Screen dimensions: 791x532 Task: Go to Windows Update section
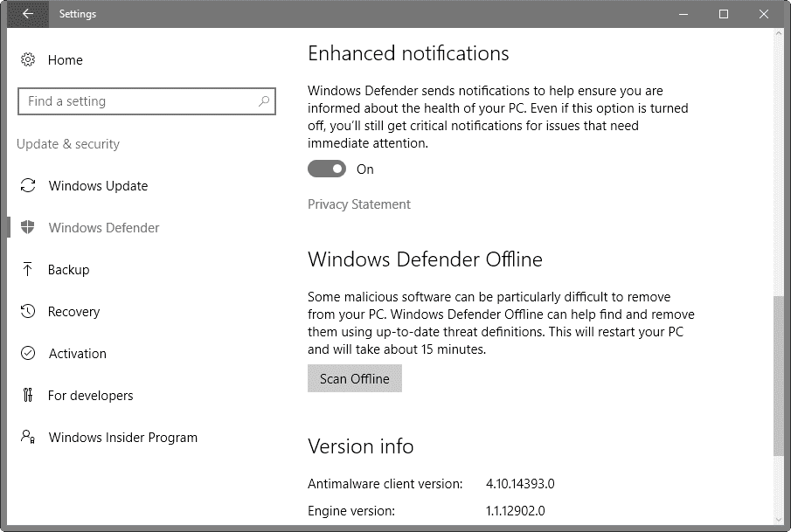[98, 185]
